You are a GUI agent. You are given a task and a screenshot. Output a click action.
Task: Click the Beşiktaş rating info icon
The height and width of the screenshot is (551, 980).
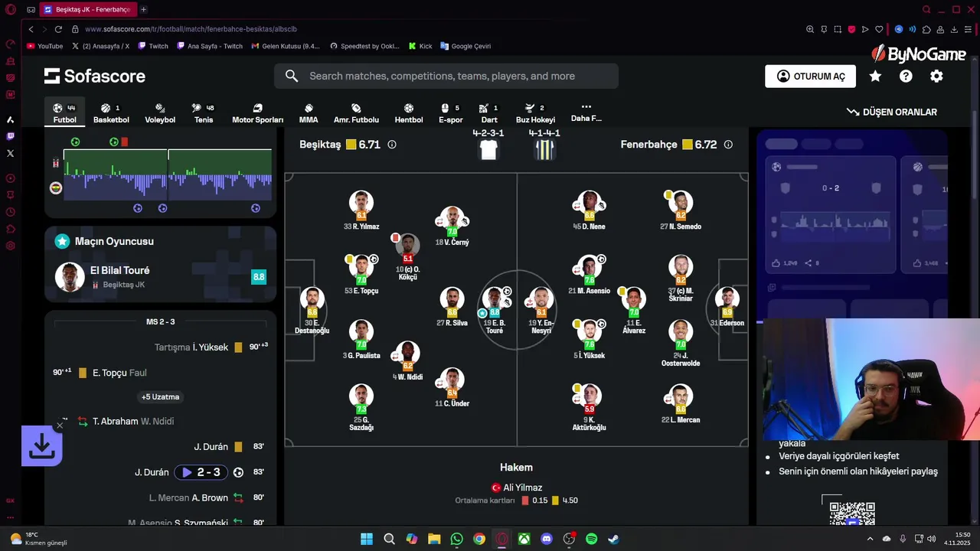click(392, 144)
